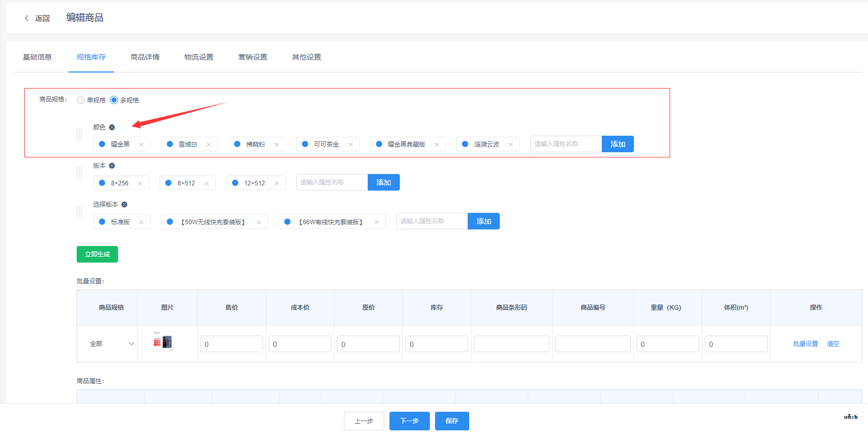The height and width of the screenshot is (434, 868).
Task: Click the 体积 batch input field
Action: click(x=736, y=344)
